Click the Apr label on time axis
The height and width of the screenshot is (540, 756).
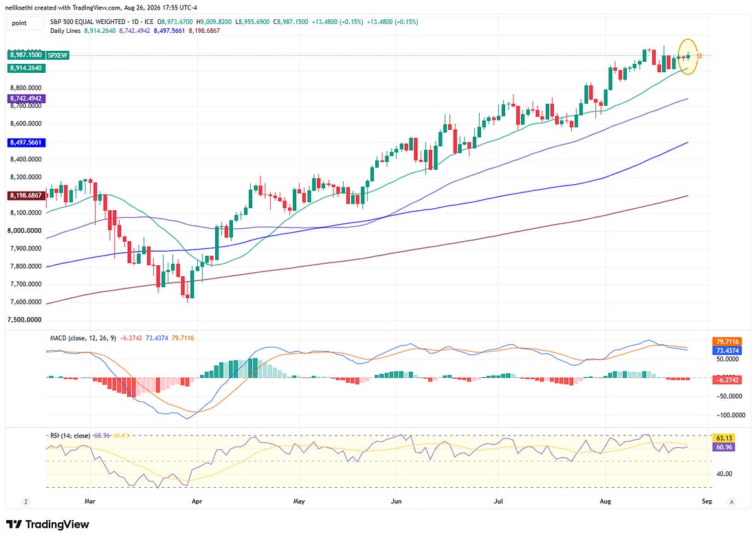(x=197, y=502)
